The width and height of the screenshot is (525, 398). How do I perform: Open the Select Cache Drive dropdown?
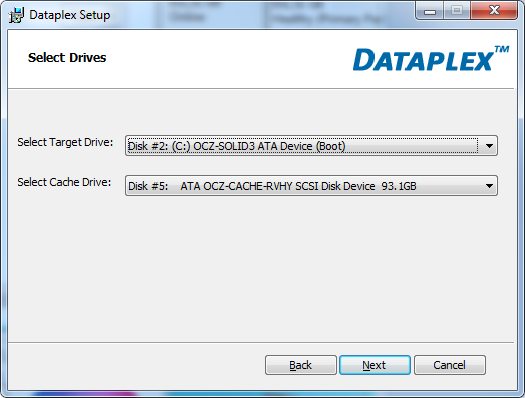point(311,185)
